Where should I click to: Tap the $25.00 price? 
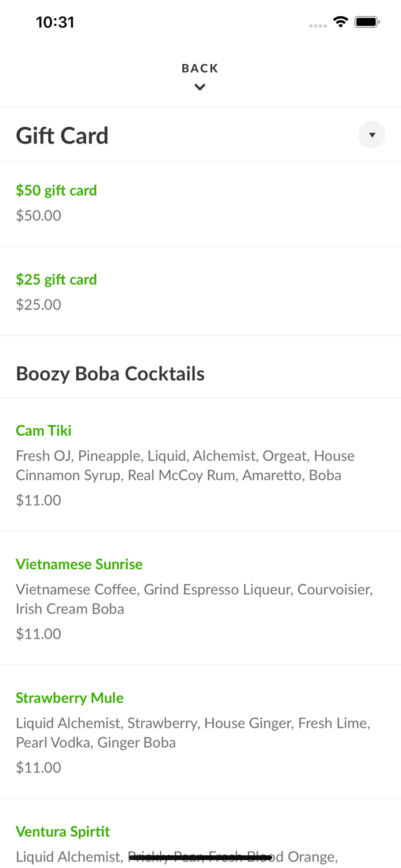click(38, 304)
